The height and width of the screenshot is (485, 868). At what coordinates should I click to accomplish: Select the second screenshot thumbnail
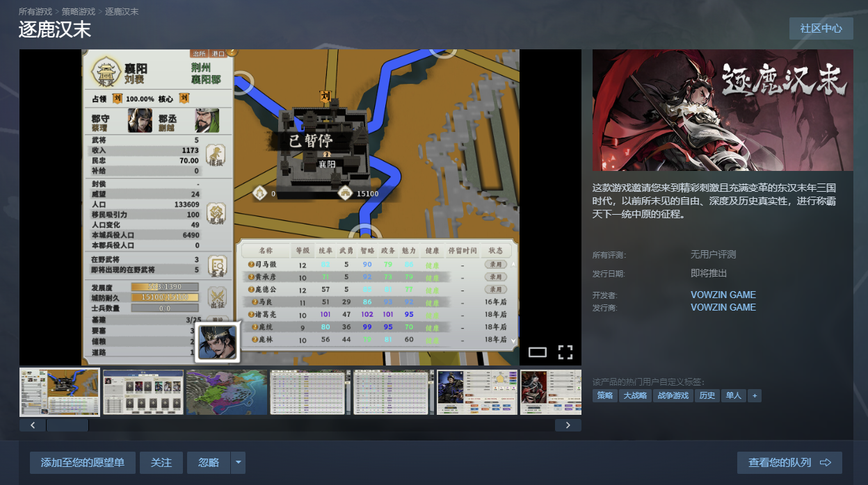143,393
